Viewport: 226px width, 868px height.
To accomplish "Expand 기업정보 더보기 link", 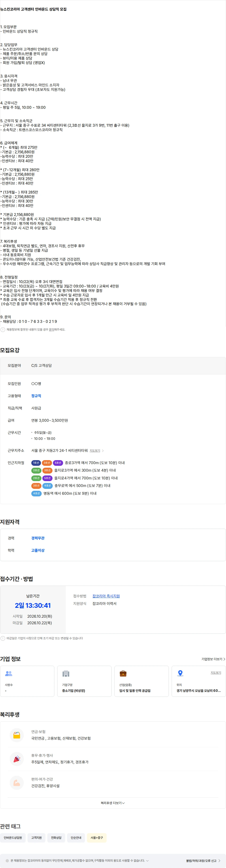I will [x=213, y=659].
